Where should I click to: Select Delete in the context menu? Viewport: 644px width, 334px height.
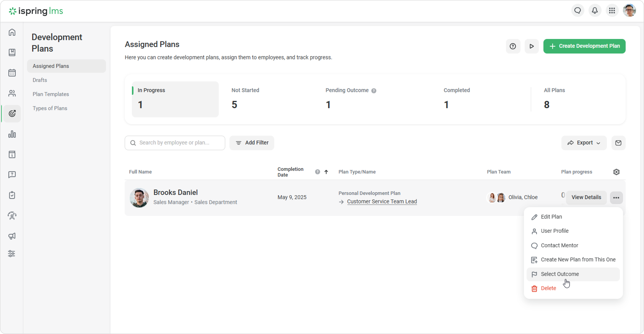tap(548, 288)
